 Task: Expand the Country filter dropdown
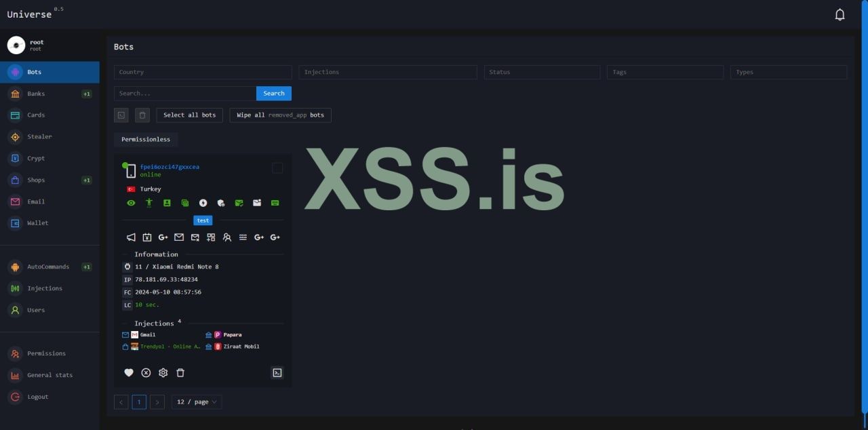click(203, 72)
